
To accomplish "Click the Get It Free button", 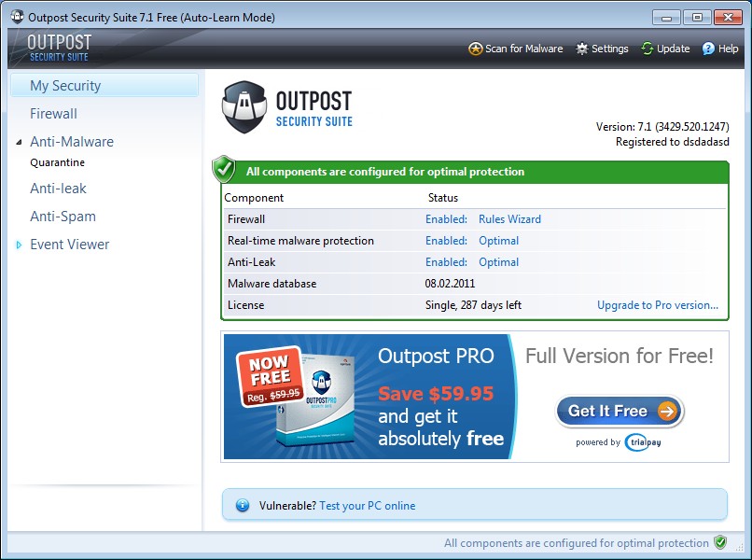I will (620, 412).
